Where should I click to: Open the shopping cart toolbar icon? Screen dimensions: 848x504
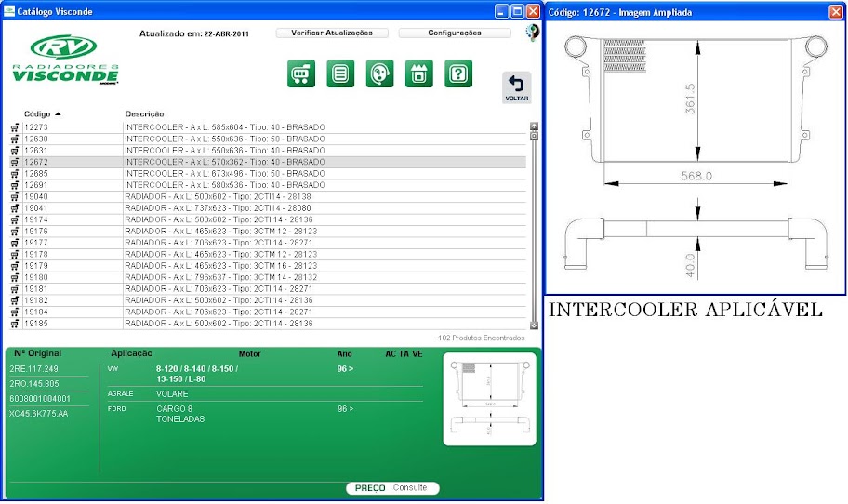pyautogui.click(x=301, y=73)
